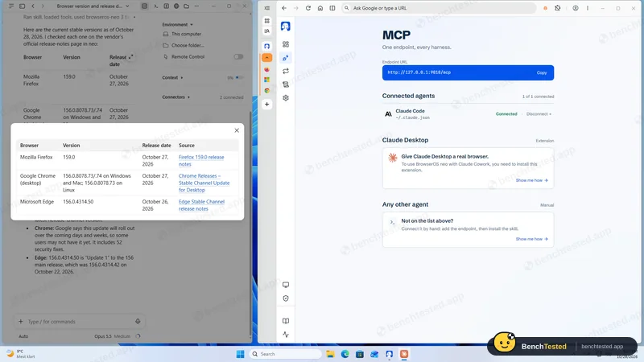Open the Disconnect dropdown for Claude Code
Viewport: 644px width, 362px height.
click(x=539, y=114)
